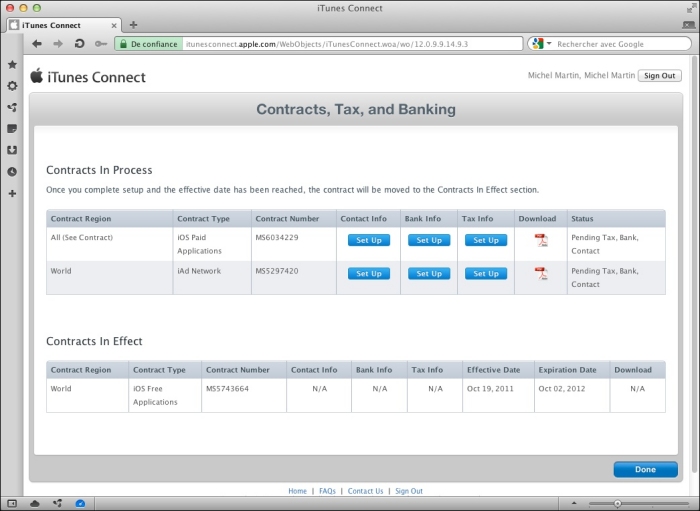Image resolution: width=700 pixels, height=511 pixels.
Task: Set up Tax Info for iAd Network
Action: point(486,274)
